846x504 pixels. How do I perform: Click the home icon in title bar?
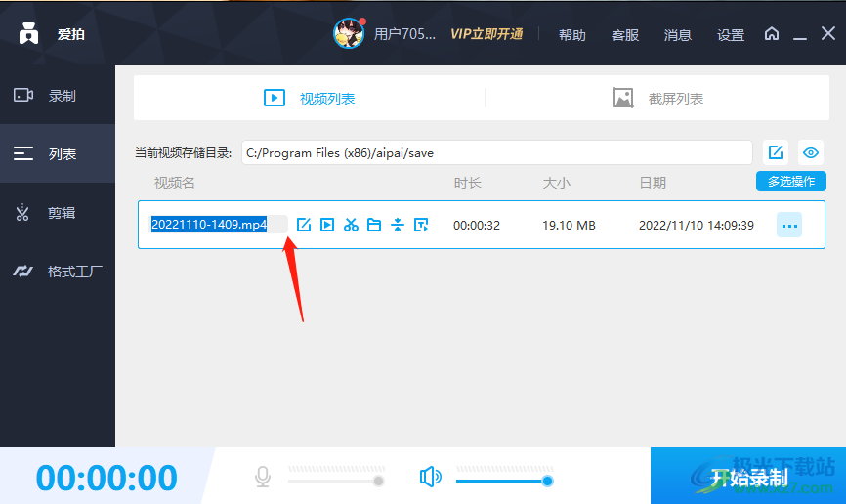[x=772, y=34]
